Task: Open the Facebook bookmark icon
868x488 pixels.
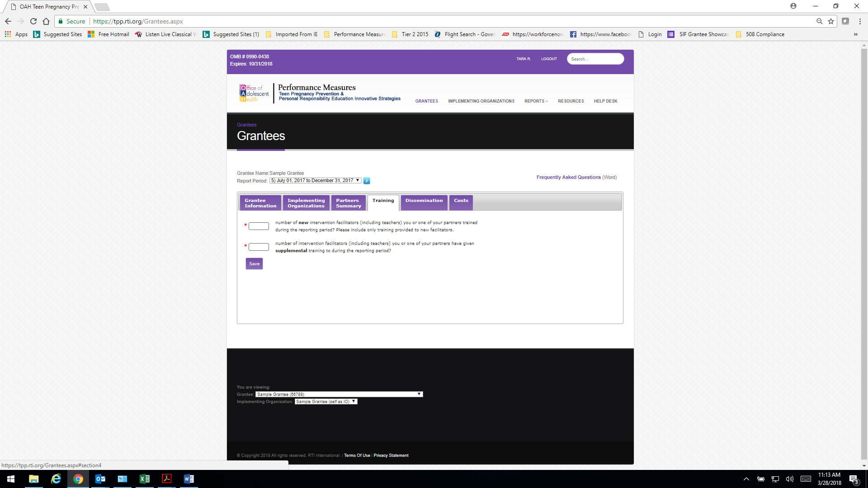Action: (x=573, y=34)
